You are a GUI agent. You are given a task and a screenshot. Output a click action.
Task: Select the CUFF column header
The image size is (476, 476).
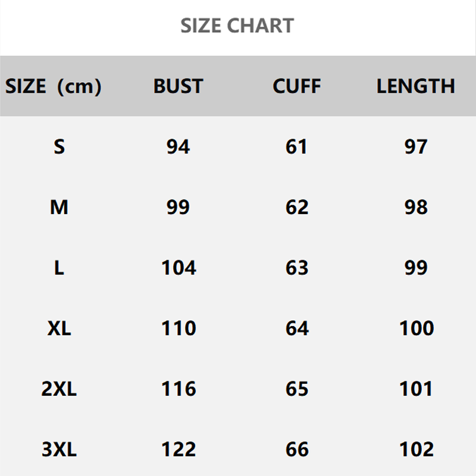click(x=296, y=86)
